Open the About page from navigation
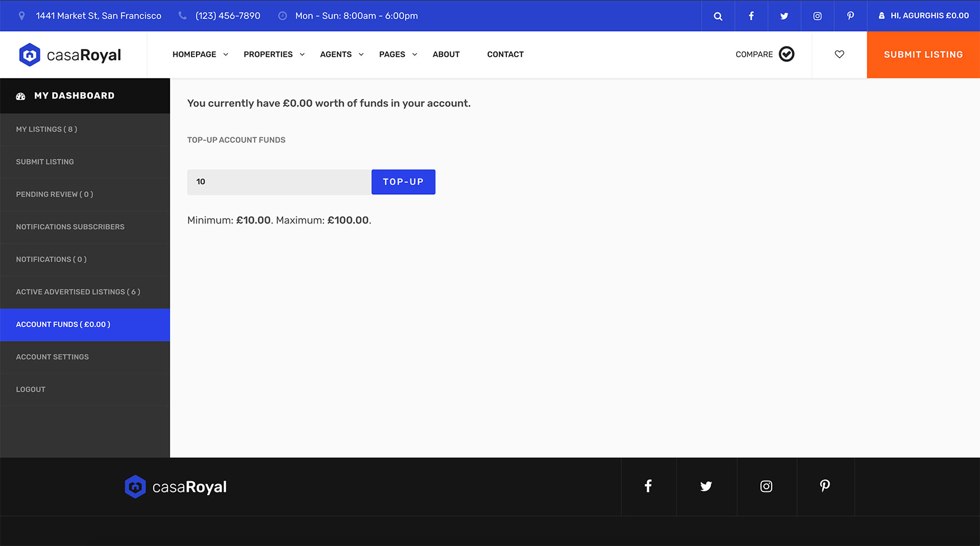Screen dimensions: 980x546 point(446,55)
